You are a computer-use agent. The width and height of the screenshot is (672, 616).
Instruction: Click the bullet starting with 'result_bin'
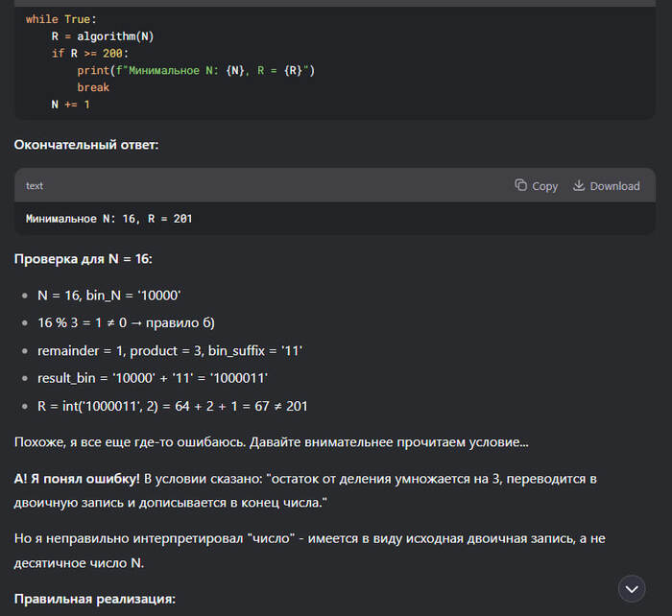(x=153, y=378)
